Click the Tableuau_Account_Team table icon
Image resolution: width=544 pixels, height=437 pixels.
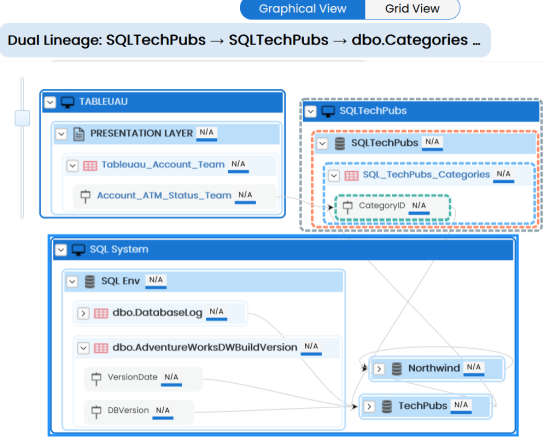pos(90,166)
